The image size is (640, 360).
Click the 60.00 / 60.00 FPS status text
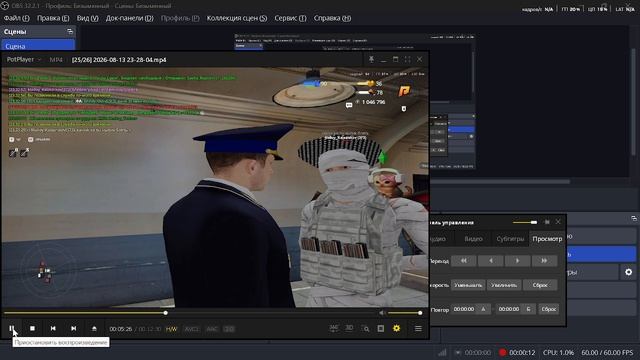pos(607,352)
